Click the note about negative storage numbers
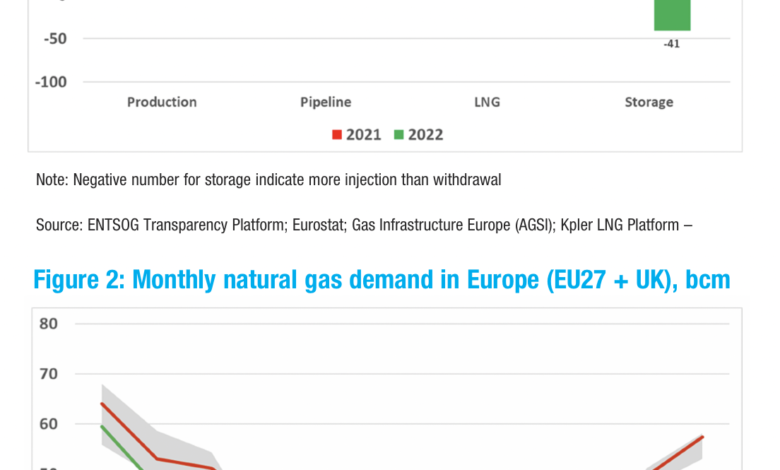The image size is (780, 470). pyautogui.click(x=268, y=179)
